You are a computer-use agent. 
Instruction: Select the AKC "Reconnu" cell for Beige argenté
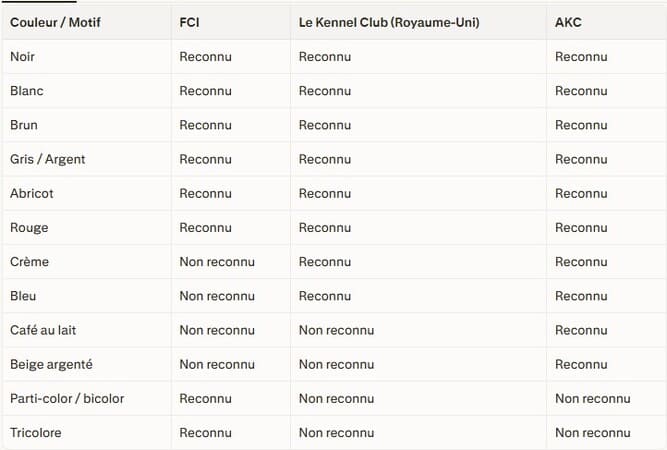pyautogui.click(x=581, y=364)
